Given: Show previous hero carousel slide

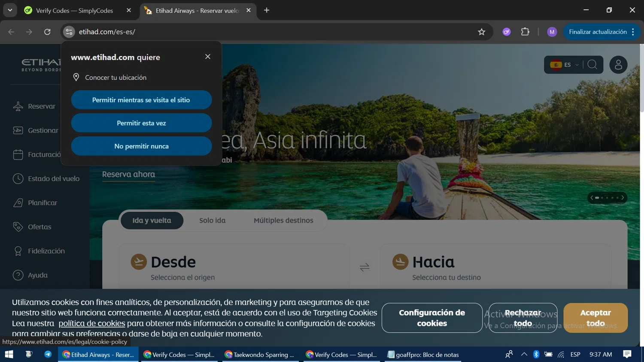Looking at the screenshot, I should (x=592, y=198).
